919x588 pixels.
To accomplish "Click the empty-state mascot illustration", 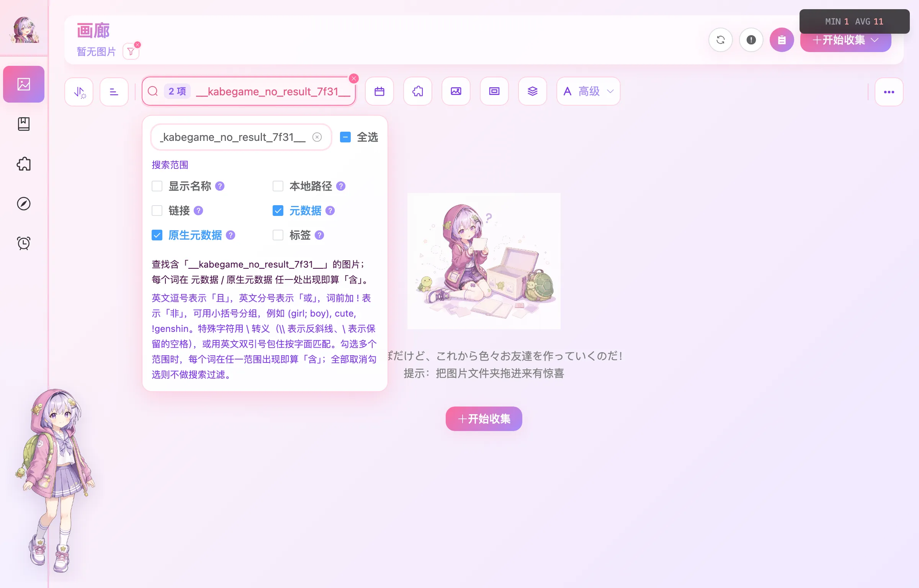I will pyautogui.click(x=484, y=261).
